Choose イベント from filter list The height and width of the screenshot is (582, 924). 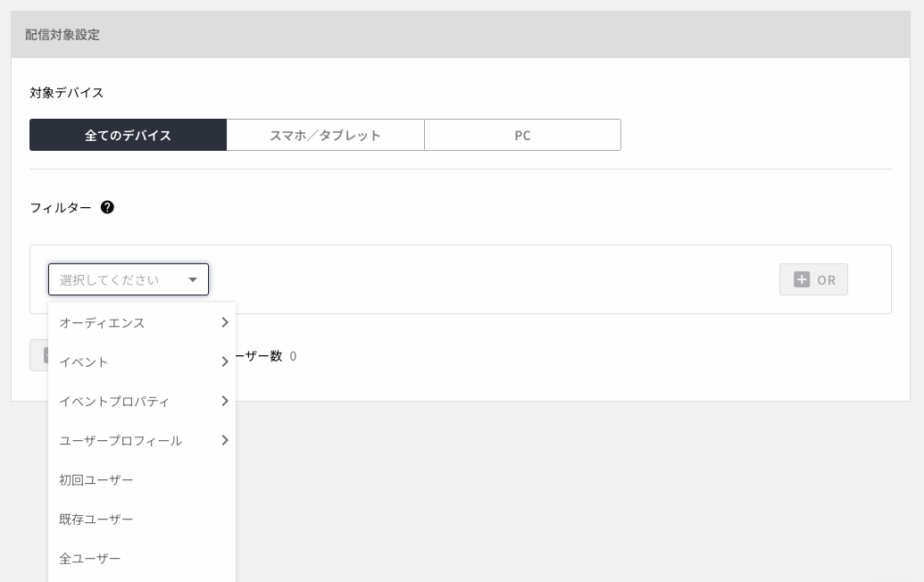click(141, 362)
